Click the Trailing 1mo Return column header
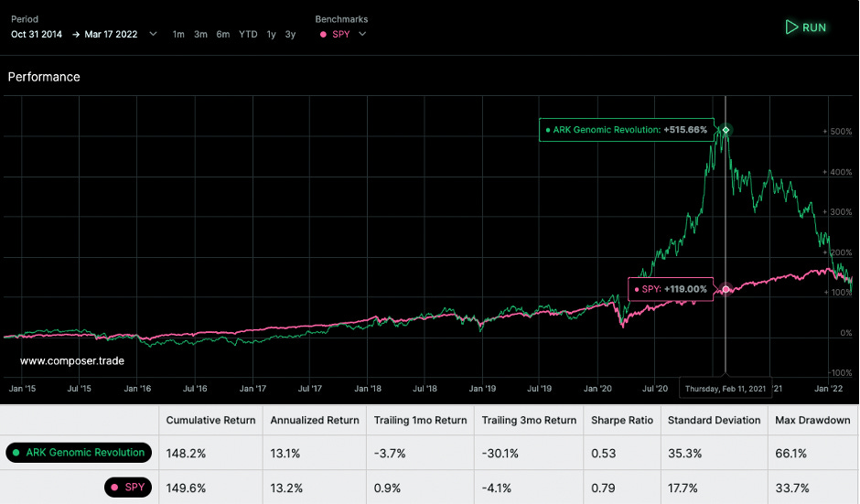The height and width of the screenshot is (504, 860). click(420, 420)
